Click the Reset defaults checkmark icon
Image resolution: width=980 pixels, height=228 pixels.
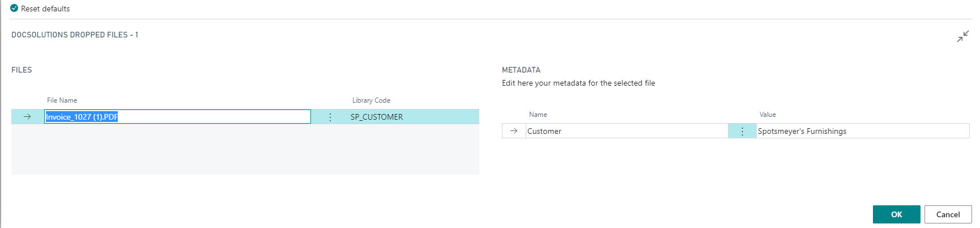(x=14, y=9)
